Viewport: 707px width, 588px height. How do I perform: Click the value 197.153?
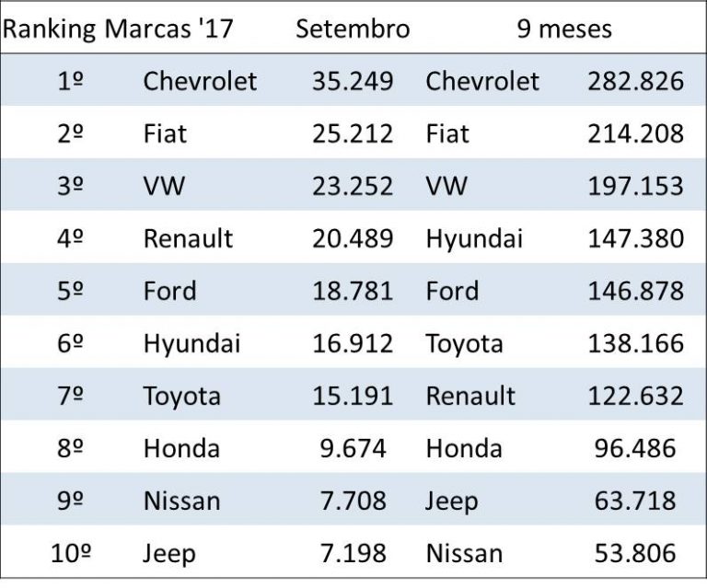pos(635,186)
